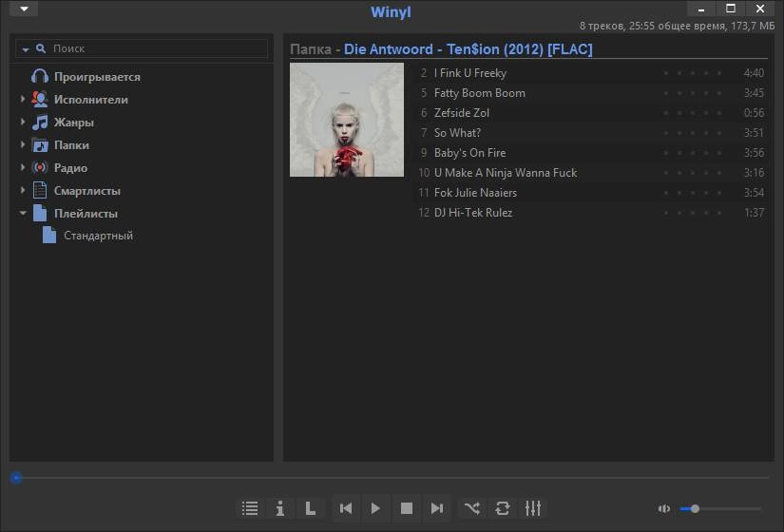
Task: Select Папки library entry
Action: [x=71, y=145]
